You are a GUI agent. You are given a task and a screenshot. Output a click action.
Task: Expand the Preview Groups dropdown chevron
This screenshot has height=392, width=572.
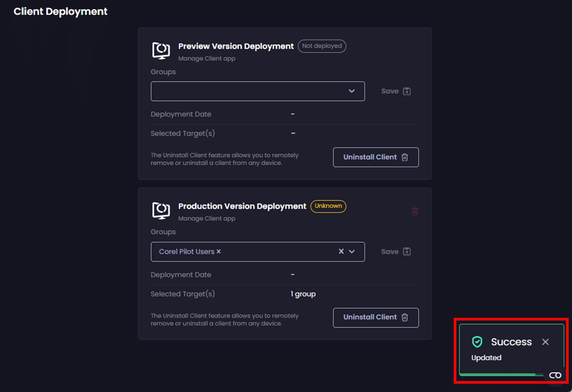click(x=352, y=91)
